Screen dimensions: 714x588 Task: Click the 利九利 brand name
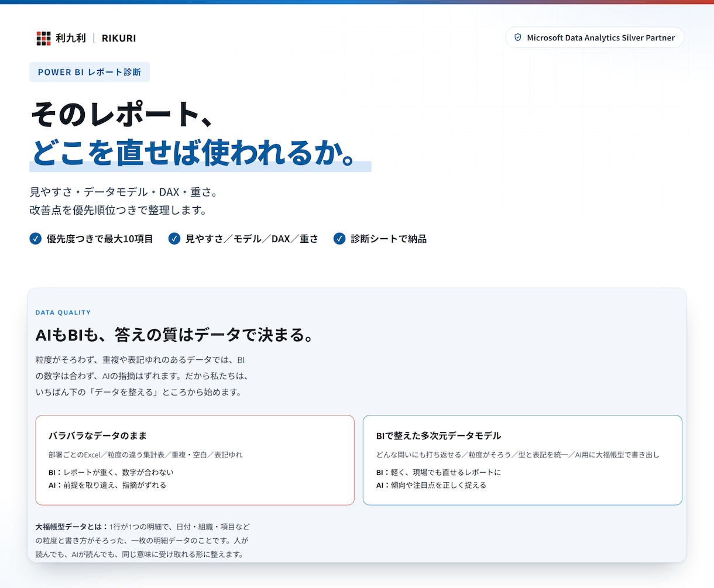point(71,38)
